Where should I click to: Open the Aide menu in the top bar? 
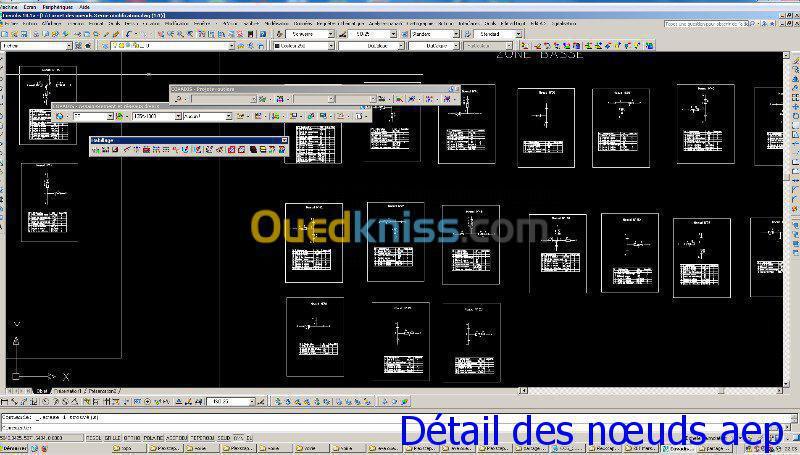84,7
